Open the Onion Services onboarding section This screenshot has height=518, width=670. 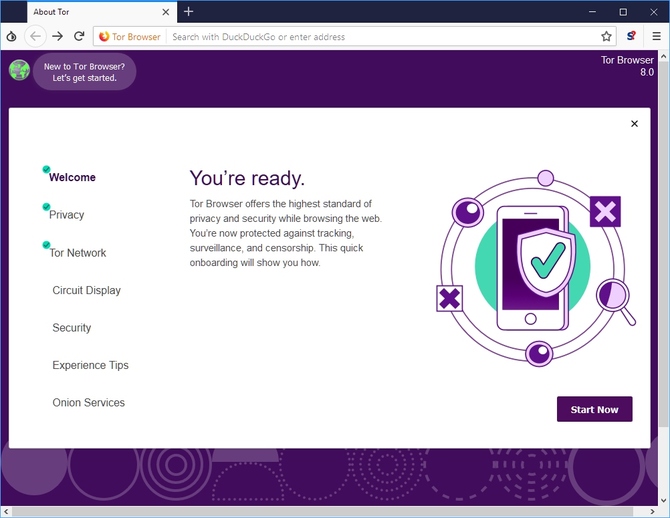88,403
